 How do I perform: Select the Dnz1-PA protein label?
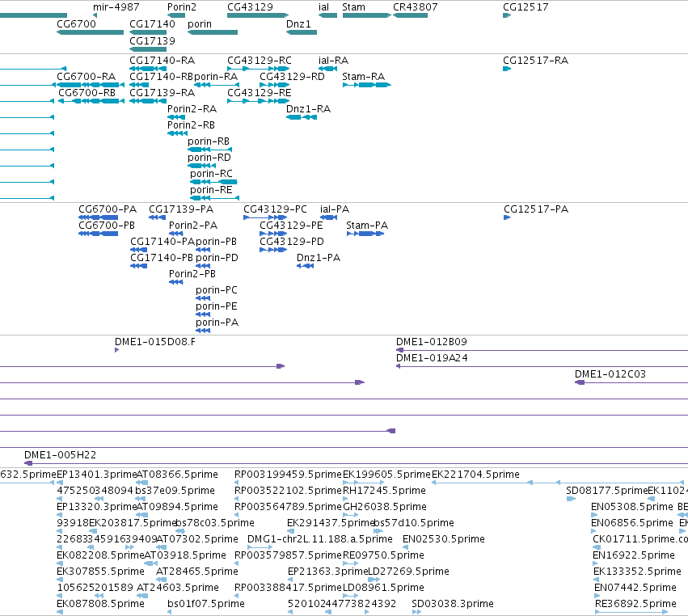pyautogui.click(x=319, y=258)
